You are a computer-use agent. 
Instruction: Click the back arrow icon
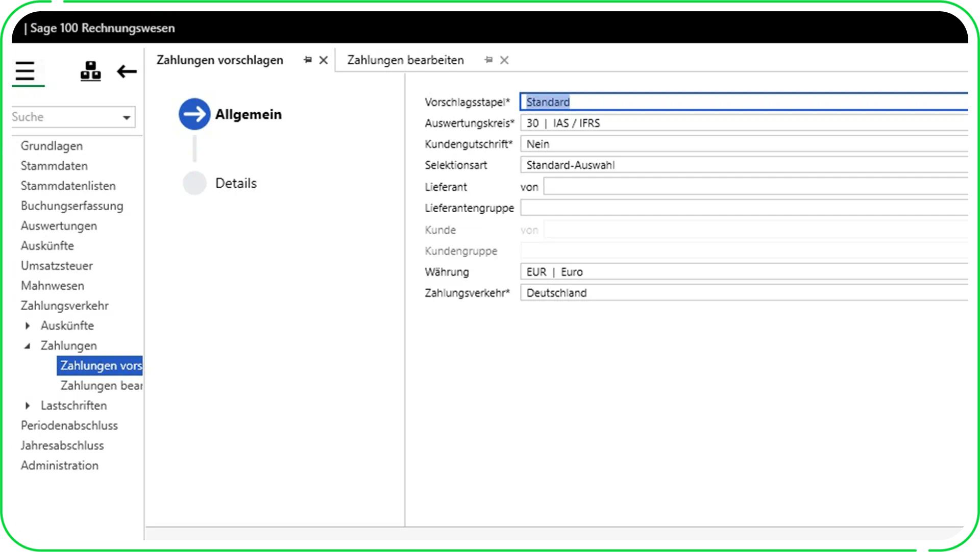pyautogui.click(x=127, y=71)
